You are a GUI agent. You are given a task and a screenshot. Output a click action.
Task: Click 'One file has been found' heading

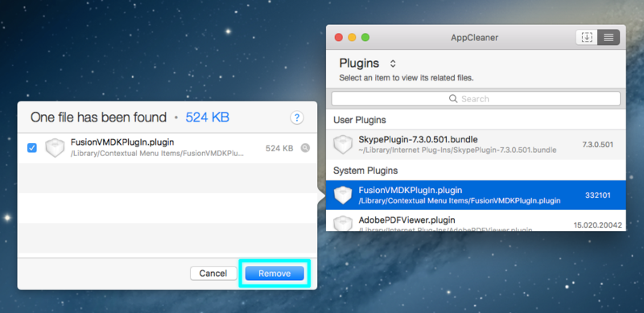tap(98, 118)
